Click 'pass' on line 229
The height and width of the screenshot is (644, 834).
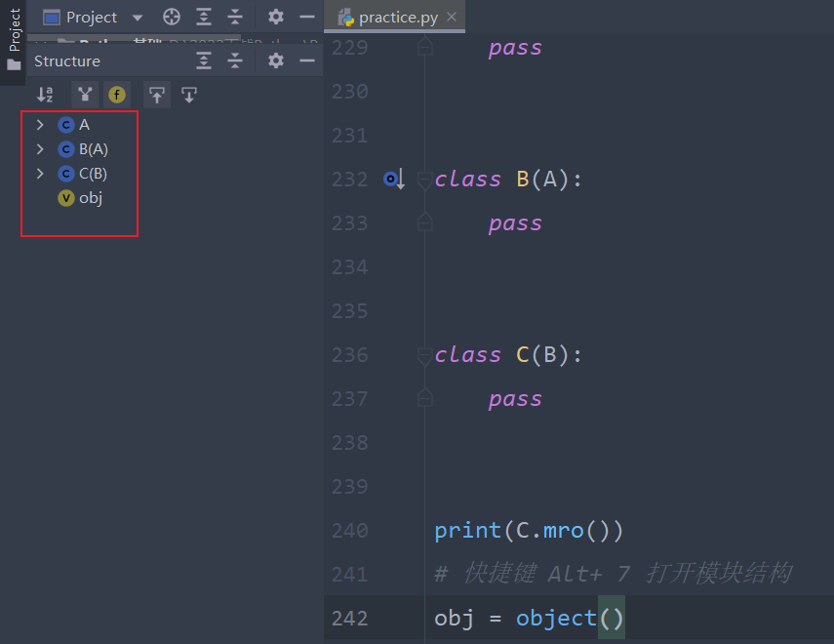515,48
